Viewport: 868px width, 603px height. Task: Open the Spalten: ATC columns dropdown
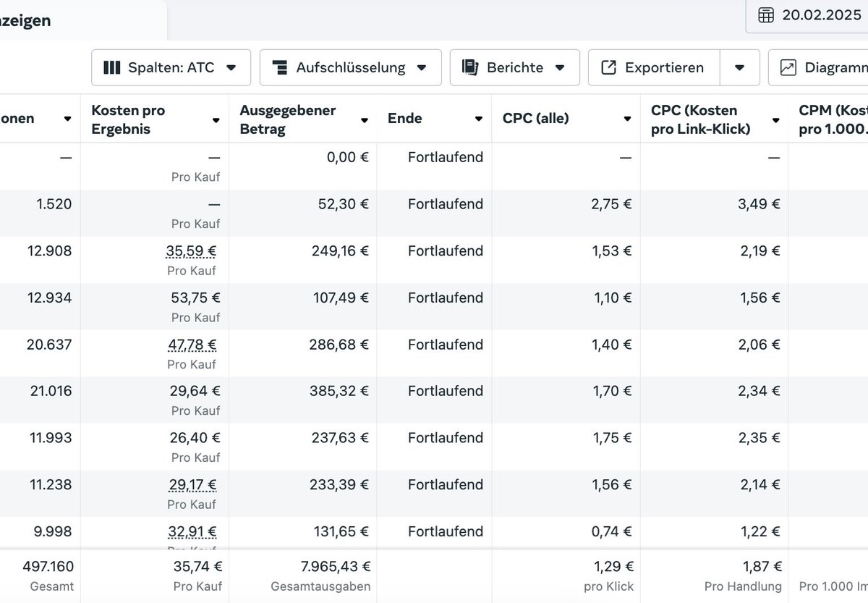(x=171, y=67)
